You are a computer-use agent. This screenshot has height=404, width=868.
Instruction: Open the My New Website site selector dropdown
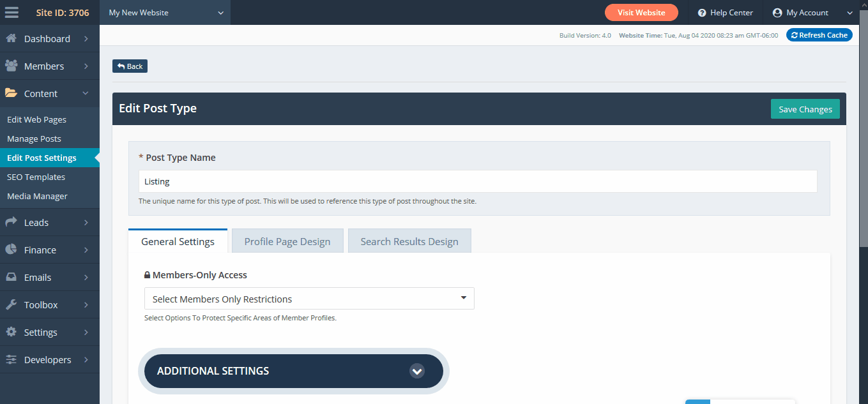(x=165, y=12)
